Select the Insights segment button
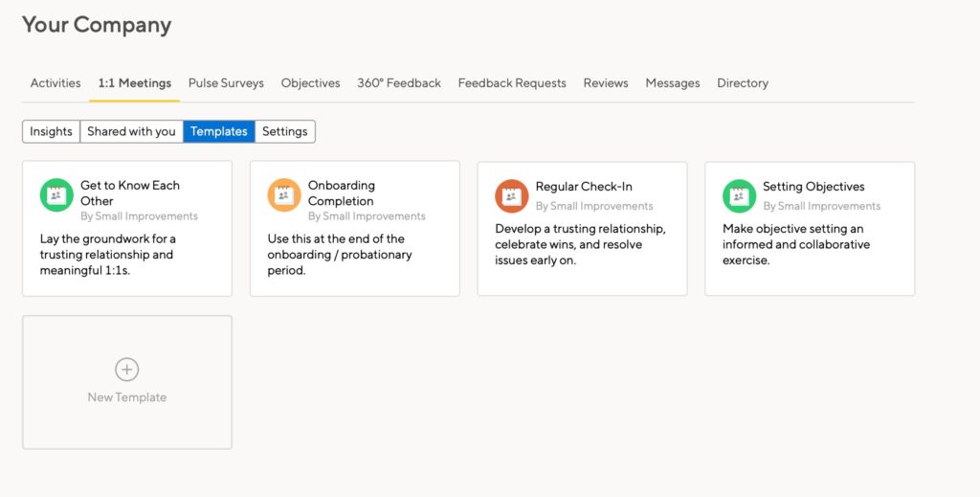980x497 pixels. (x=52, y=131)
